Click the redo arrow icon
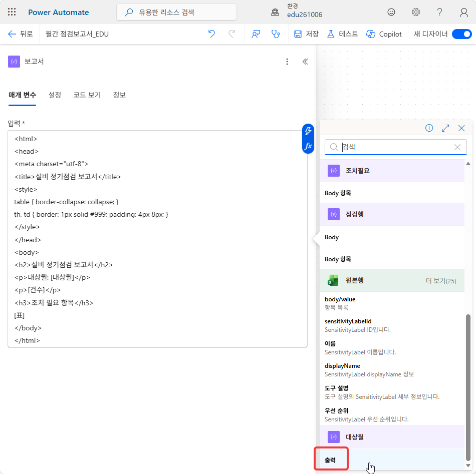Viewport: 476px width, 474px height. coord(231,34)
